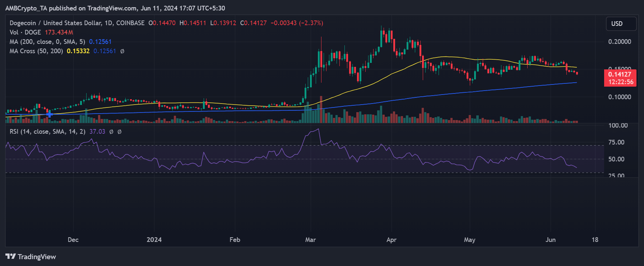Click the 2024 label on time axis

click(x=154, y=240)
